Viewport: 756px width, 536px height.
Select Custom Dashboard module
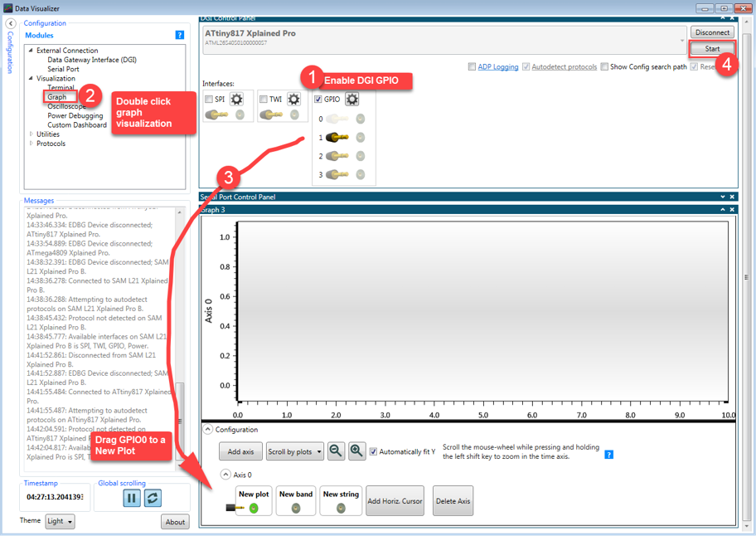click(x=77, y=125)
